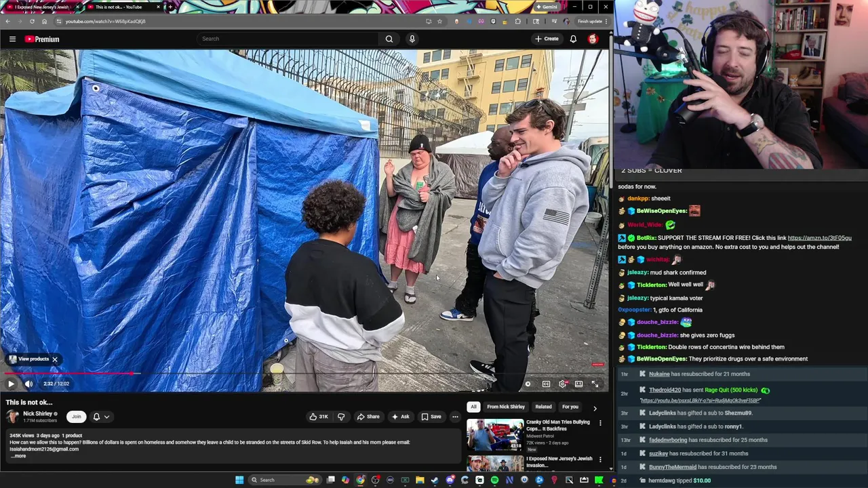This screenshot has height=488, width=868.
Task: Dismiss the View products overlay
Action: coord(55,359)
